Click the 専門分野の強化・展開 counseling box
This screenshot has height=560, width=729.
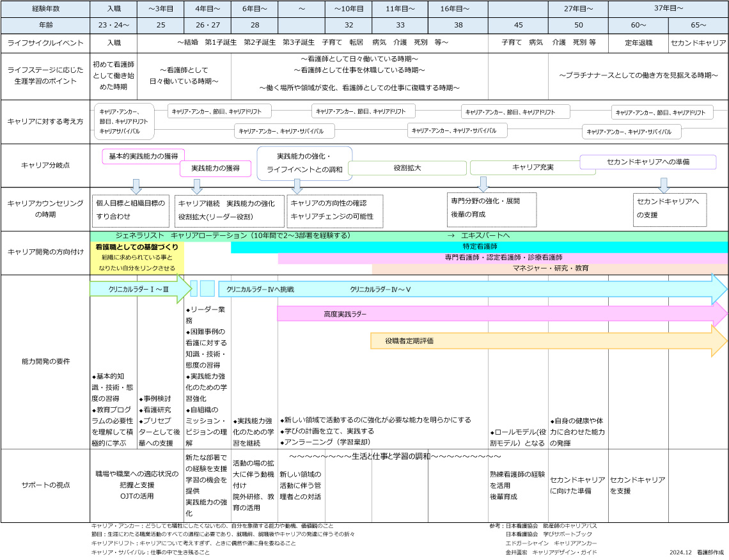pyautogui.click(x=491, y=209)
